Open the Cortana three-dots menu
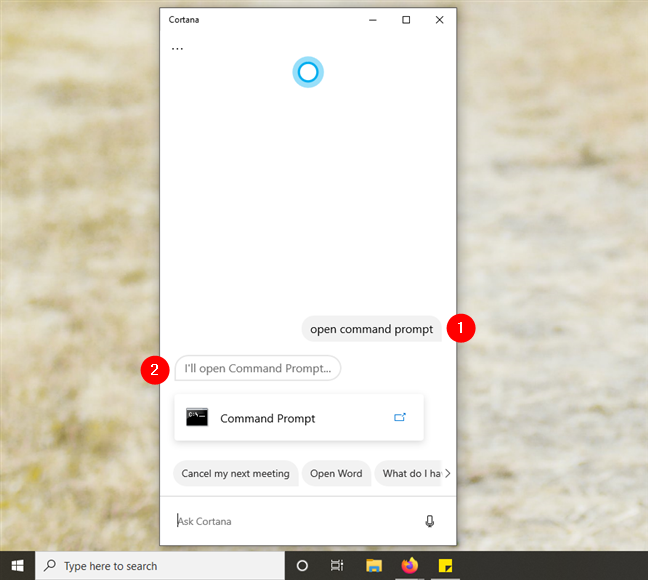Viewport: 648px width, 580px height. [x=177, y=49]
